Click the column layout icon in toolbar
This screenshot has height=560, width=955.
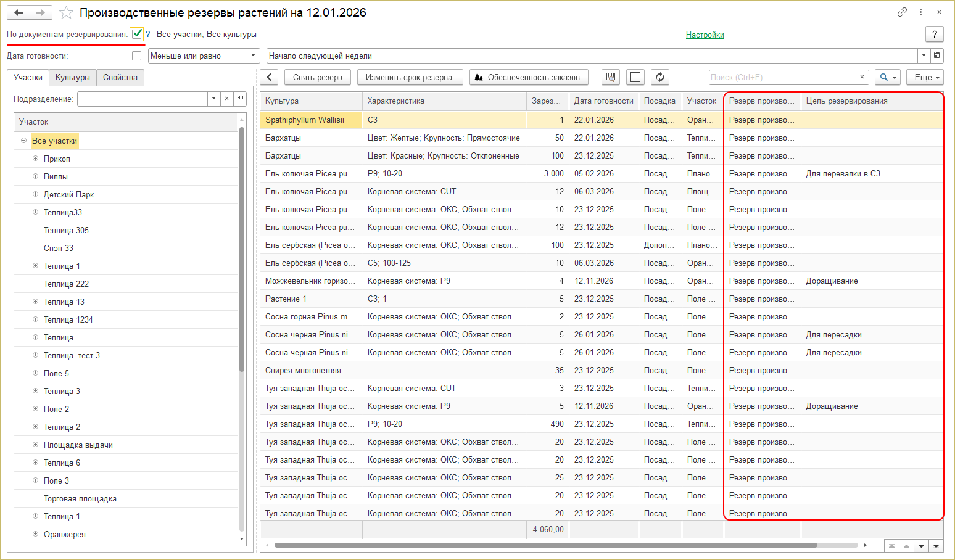point(635,77)
